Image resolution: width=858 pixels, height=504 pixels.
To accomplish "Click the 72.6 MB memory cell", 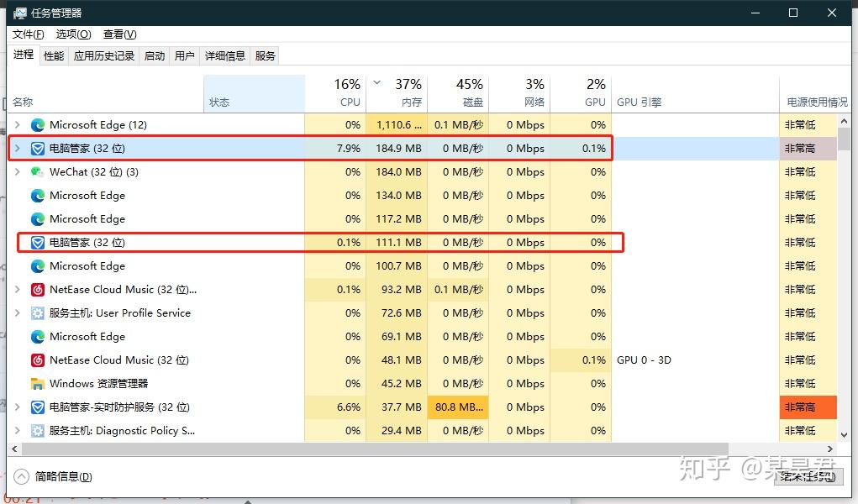I will click(397, 313).
